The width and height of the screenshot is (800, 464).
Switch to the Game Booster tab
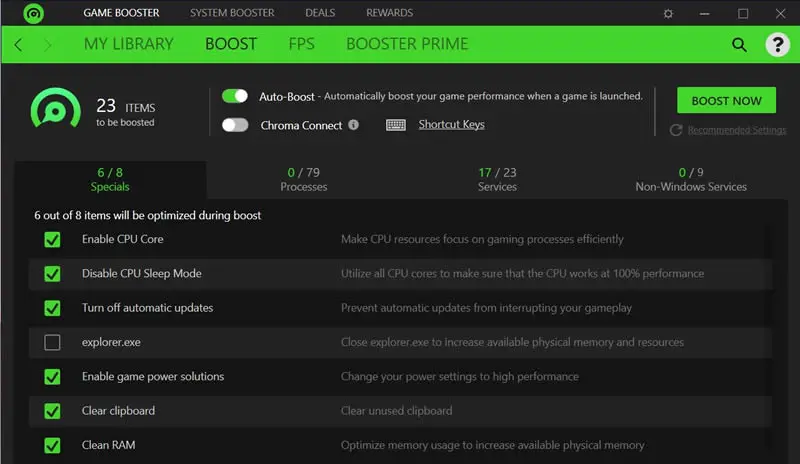click(x=121, y=13)
